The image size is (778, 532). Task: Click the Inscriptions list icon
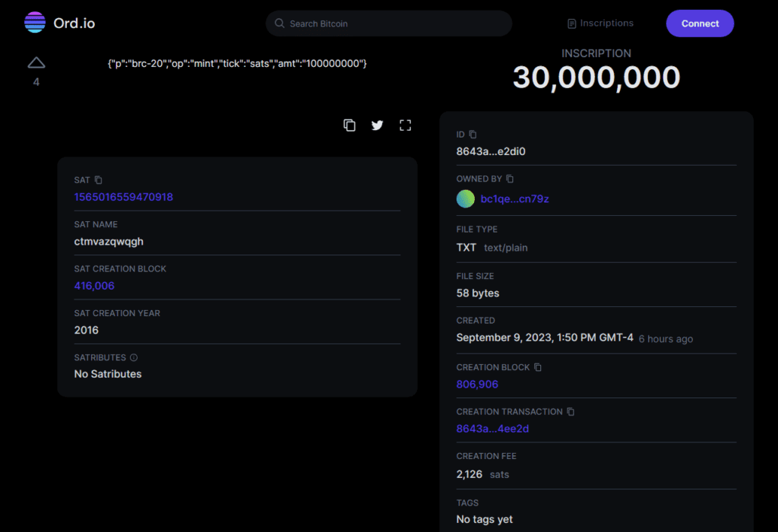(571, 24)
